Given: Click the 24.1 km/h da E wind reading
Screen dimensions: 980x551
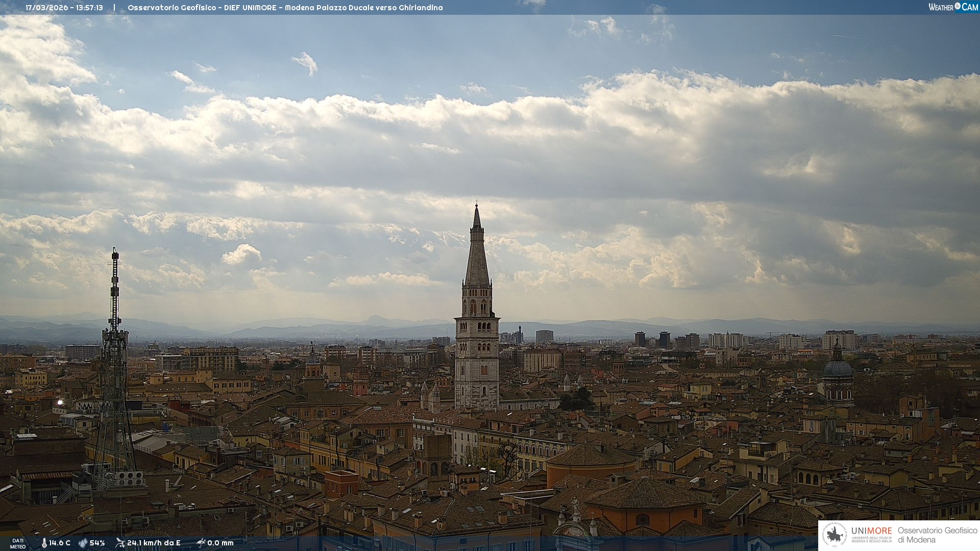Looking at the screenshot, I should (x=154, y=543).
